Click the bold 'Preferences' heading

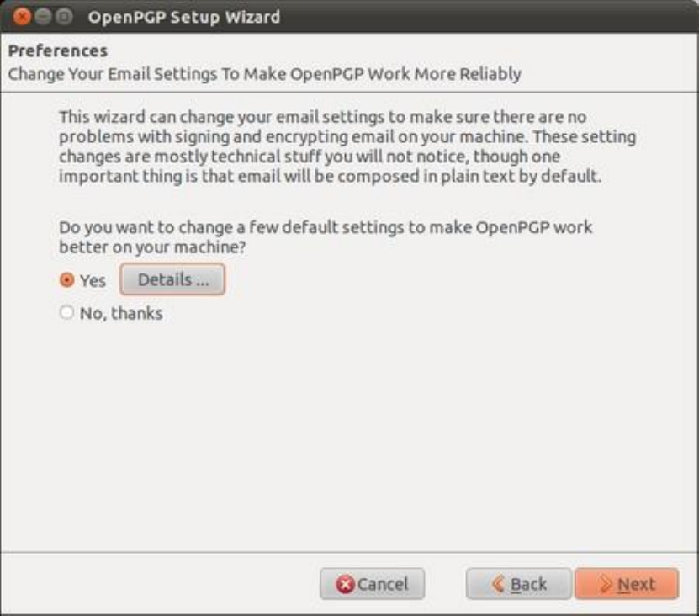pyautogui.click(x=58, y=50)
